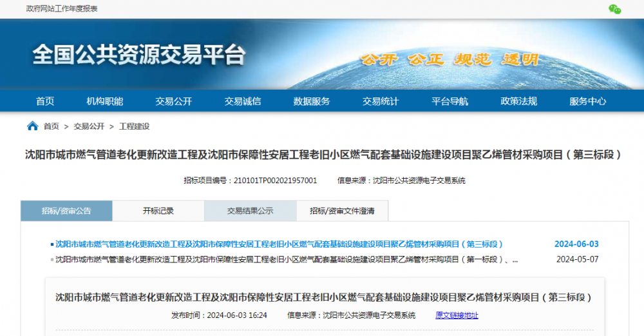
Task: Open 政府网站工作年度报表 link
Action: point(62,8)
